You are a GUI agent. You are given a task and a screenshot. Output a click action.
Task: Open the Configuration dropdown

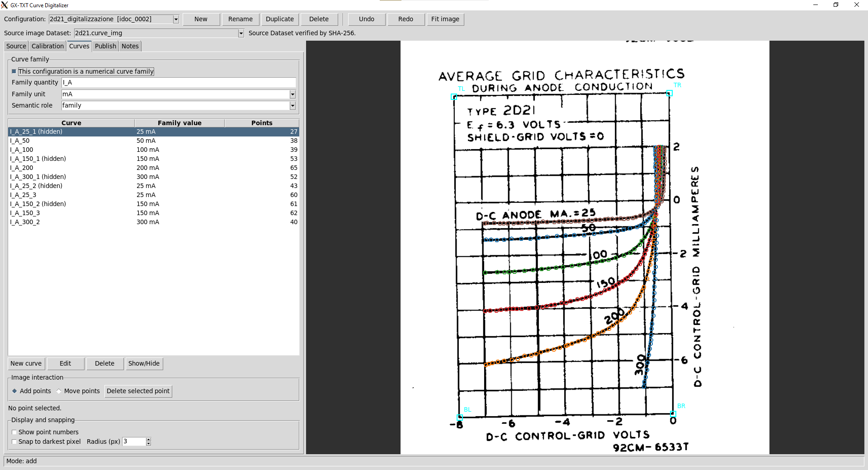tap(176, 19)
